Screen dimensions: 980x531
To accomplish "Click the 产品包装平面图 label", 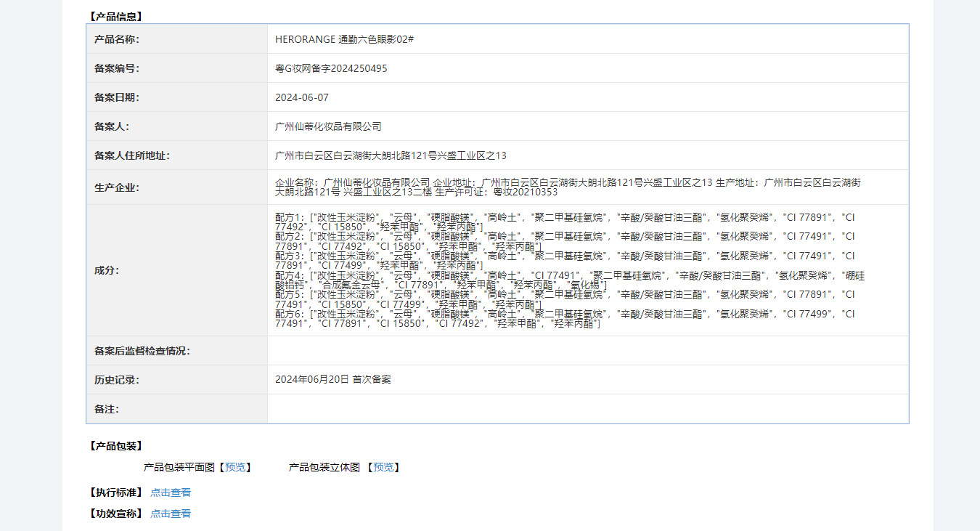I will (181, 467).
